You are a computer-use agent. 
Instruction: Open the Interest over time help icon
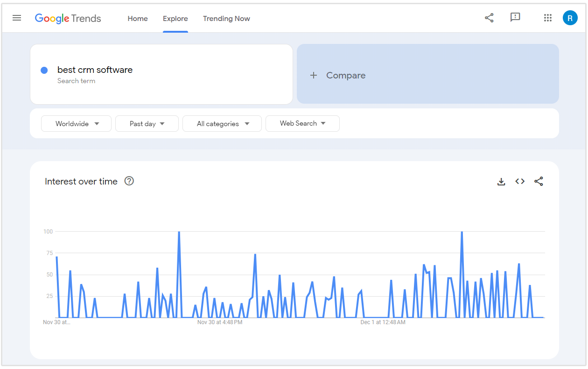point(129,181)
